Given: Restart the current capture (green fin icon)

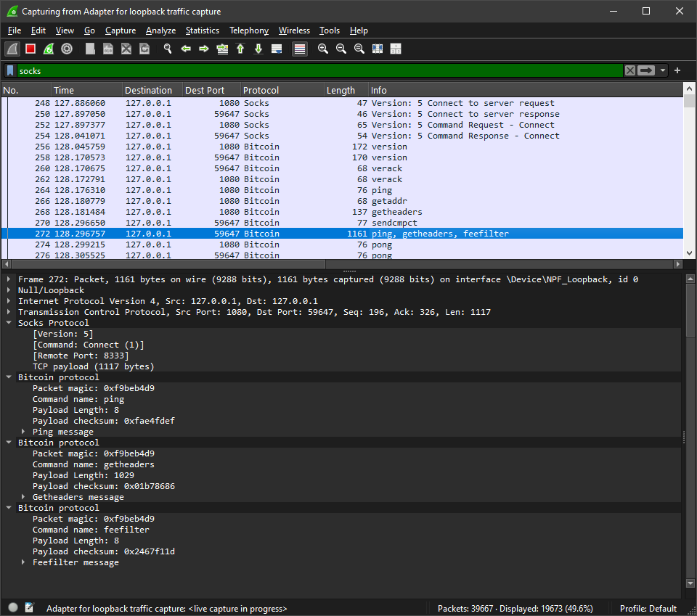Looking at the screenshot, I should coord(49,49).
